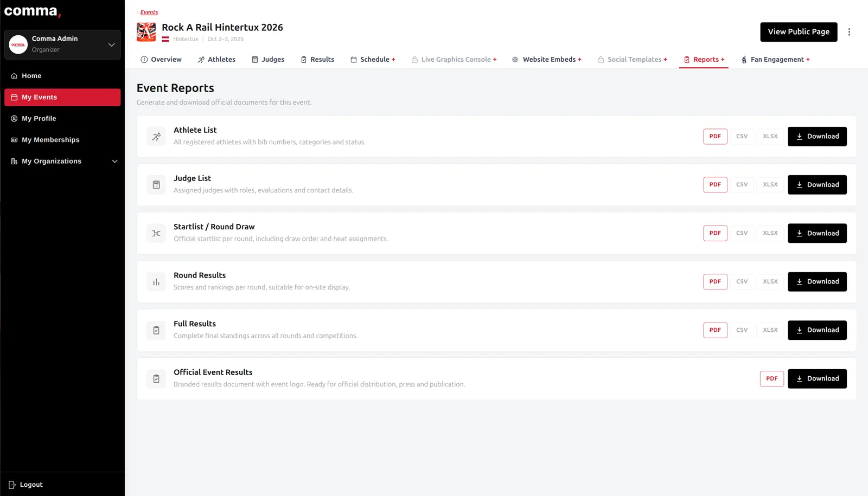Screen dimensions: 868x496
Task: Download the Athlete List report
Action: 817,137
